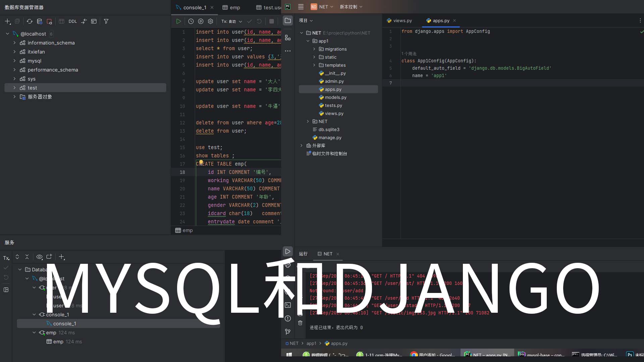This screenshot has height=362, width=644.
Task: Open PyCharm main hamburger menu
Action: coord(301,7)
